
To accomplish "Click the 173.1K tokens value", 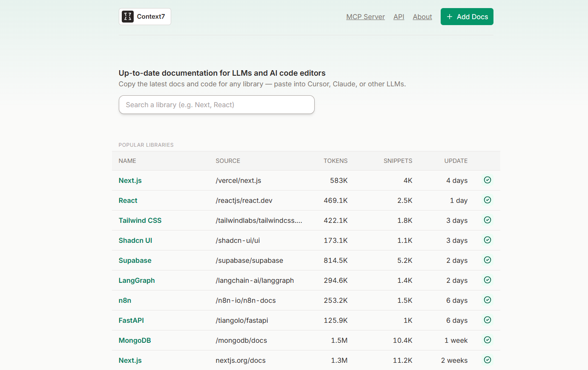I will pos(336,240).
